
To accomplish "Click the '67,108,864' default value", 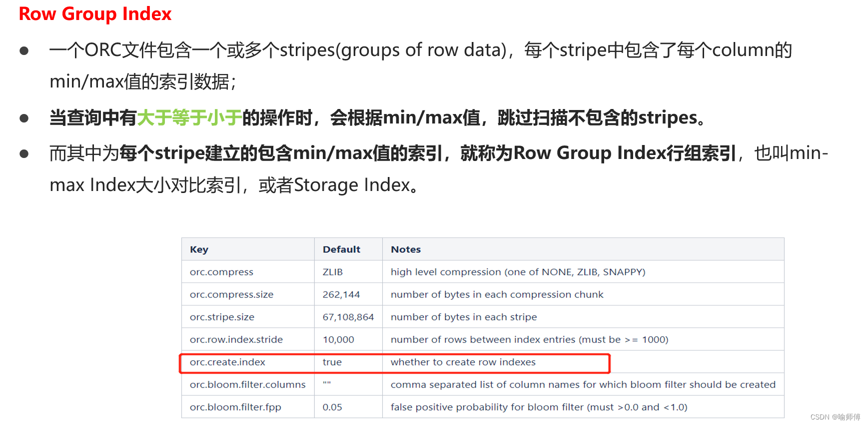I will point(348,317).
